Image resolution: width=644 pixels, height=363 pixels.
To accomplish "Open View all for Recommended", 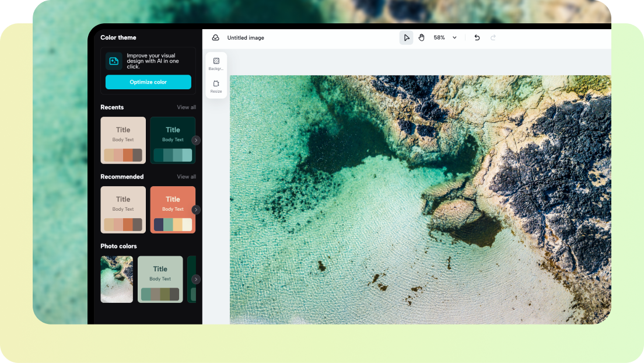I will (x=187, y=176).
